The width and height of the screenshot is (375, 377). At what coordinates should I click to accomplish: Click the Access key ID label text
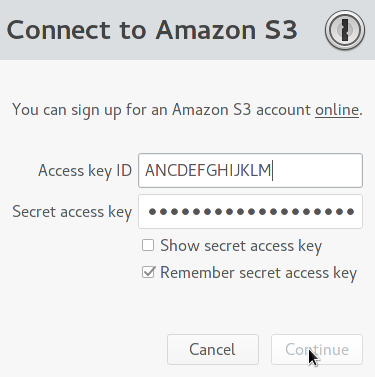click(x=85, y=171)
